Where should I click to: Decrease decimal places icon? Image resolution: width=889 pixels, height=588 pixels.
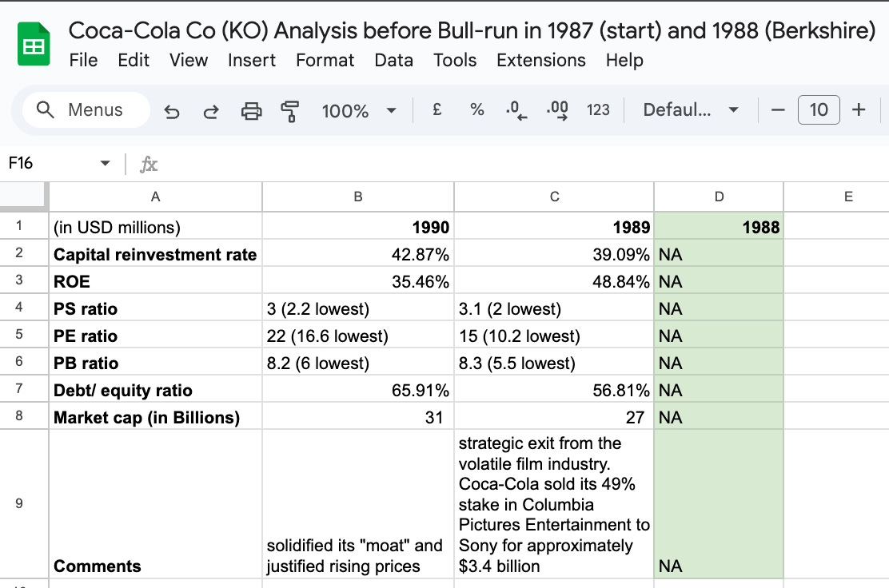tap(516, 110)
